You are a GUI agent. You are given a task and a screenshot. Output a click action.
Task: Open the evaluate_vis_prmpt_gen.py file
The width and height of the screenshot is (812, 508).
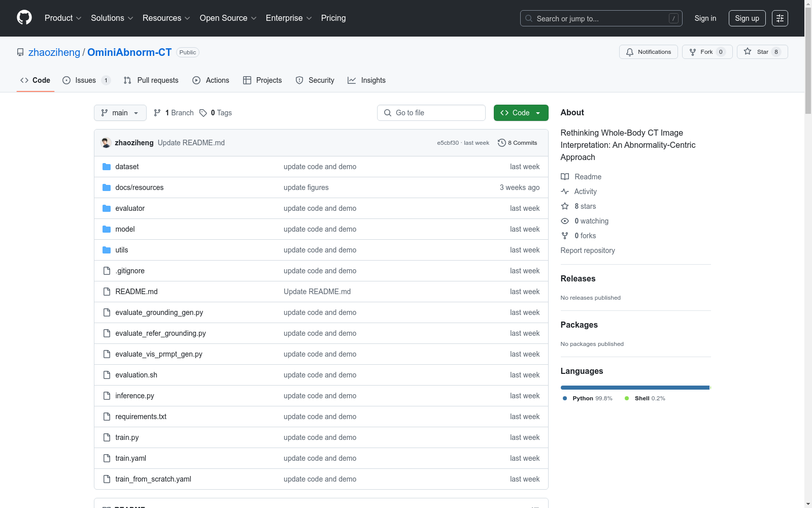(x=159, y=354)
